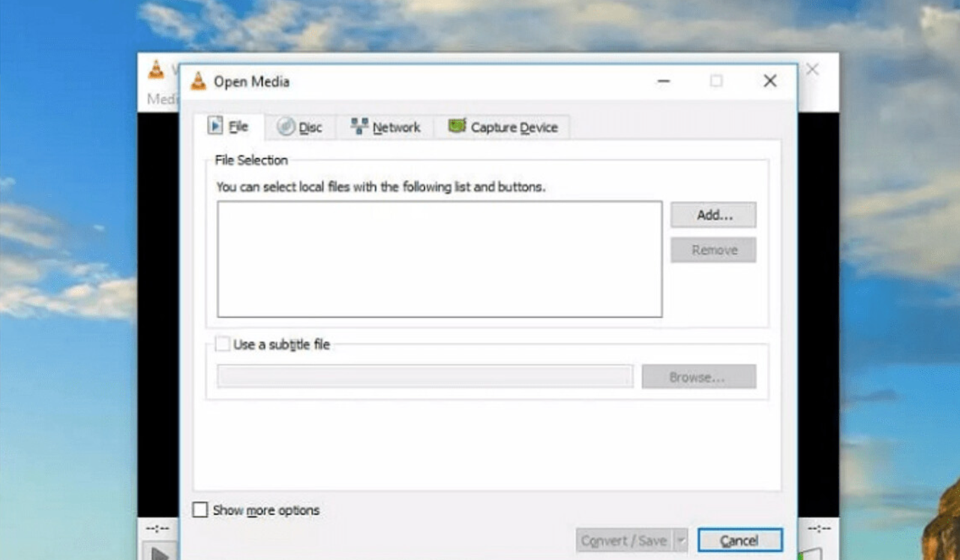
Task: Click inside the file selection list box
Action: click(440, 259)
